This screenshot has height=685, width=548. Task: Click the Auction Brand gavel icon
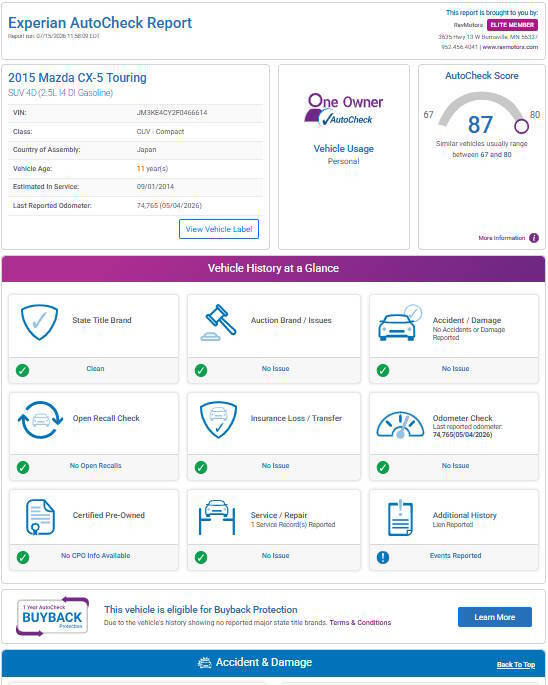(219, 322)
